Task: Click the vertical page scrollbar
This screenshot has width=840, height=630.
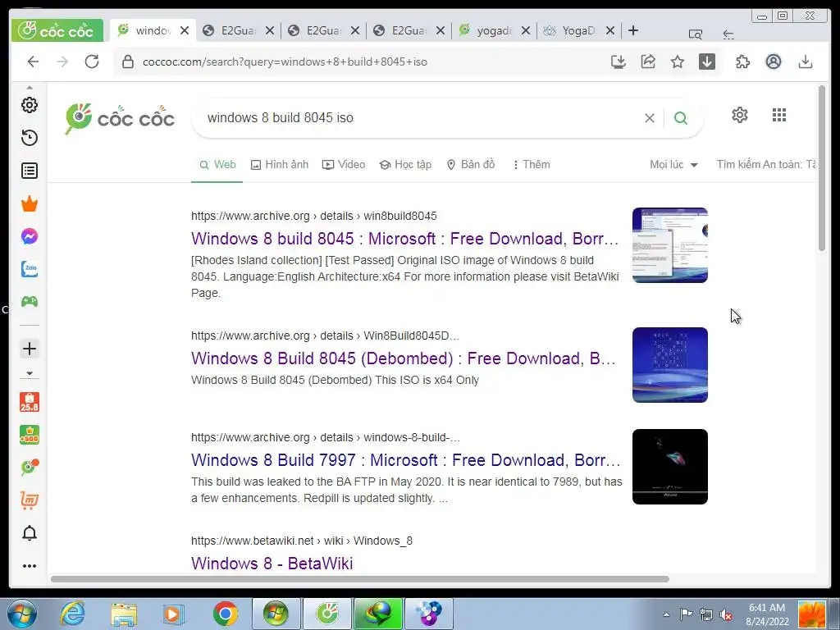Action: click(x=822, y=167)
